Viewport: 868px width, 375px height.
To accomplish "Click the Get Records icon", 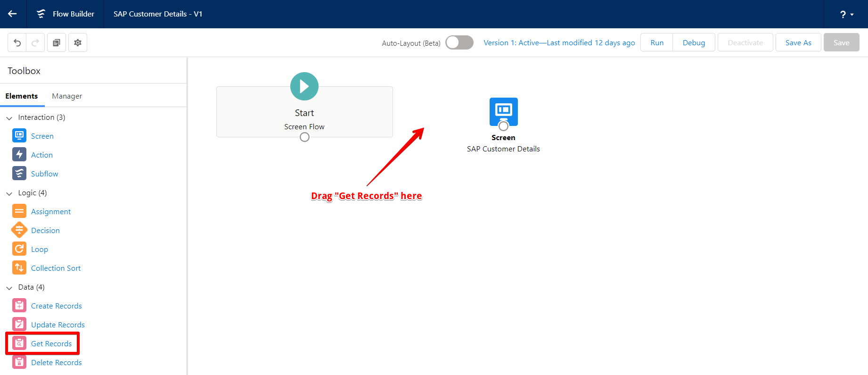I will [19, 343].
